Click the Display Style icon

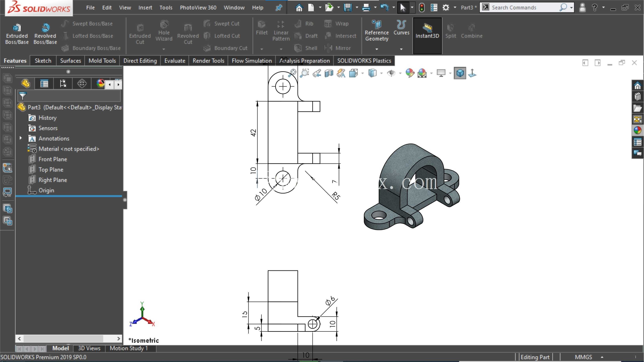point(372,73)
